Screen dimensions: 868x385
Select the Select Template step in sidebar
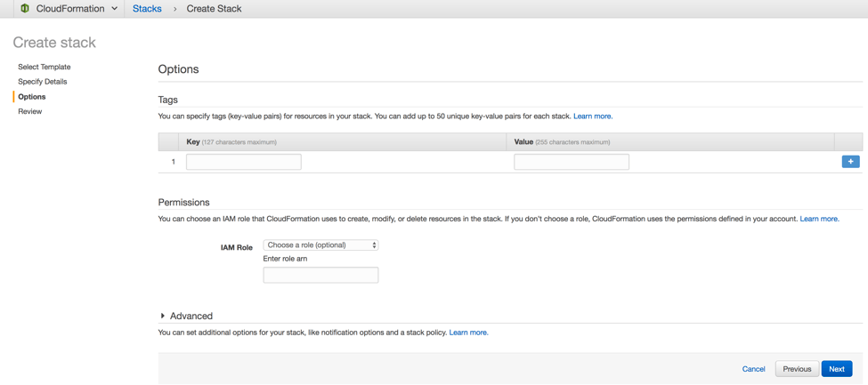coord(44,67)
